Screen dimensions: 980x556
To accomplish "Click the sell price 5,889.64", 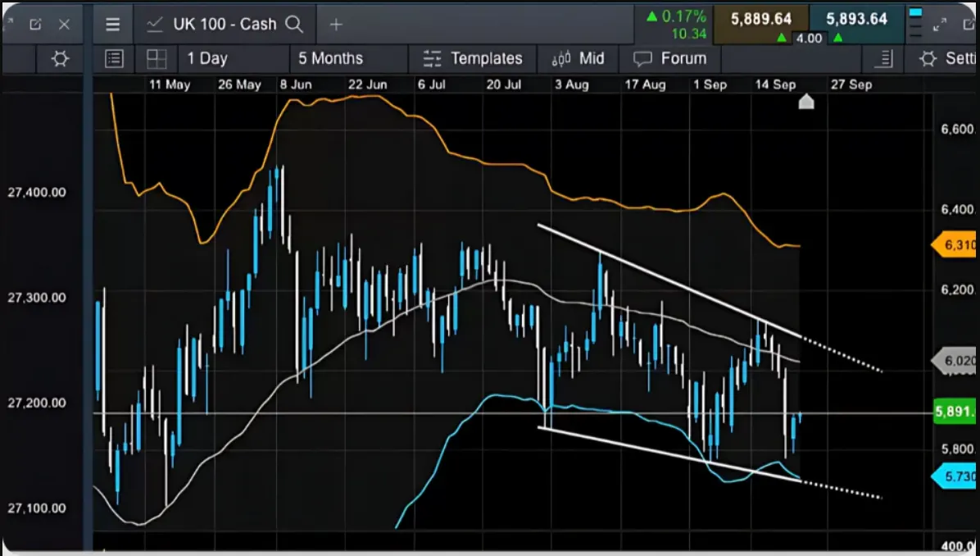I will pos(760,19).
